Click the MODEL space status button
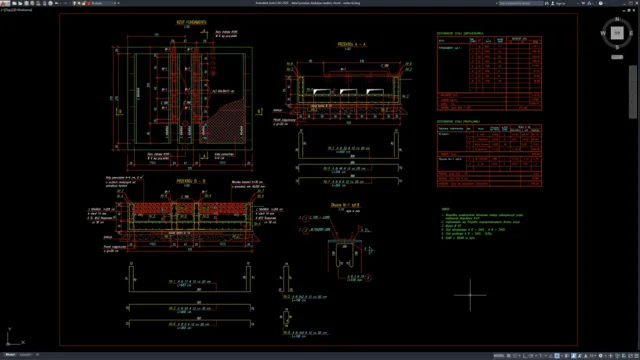The height and width of the screenshot is (360, 640). 499,356
